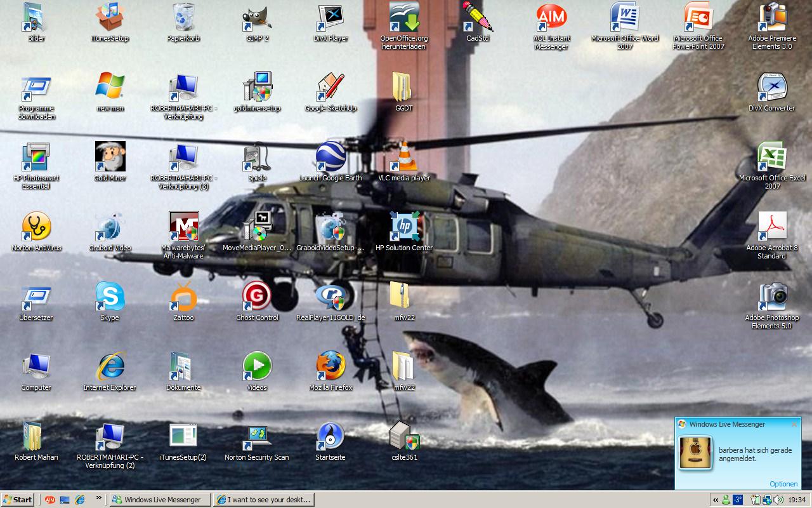The image size is (812, 508).
Task: Select Microsoft Office Excel 2007 shortcut
Action: coord(772,157)
